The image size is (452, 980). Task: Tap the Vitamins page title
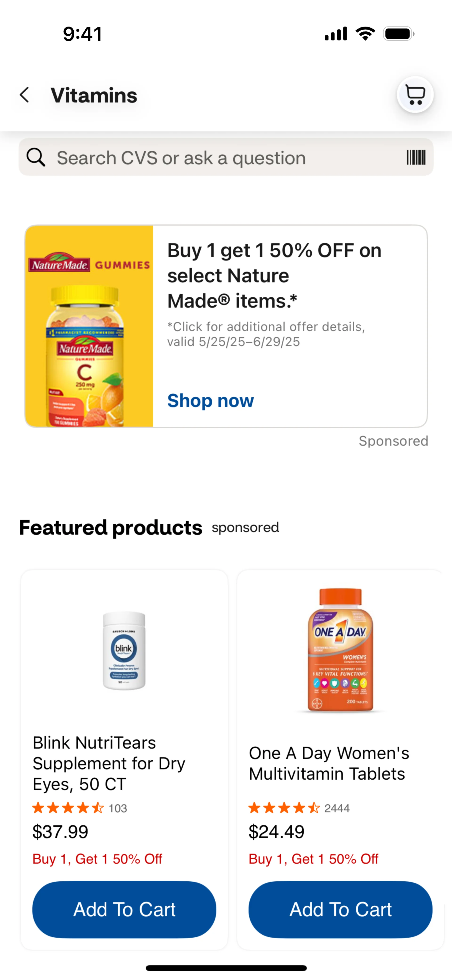[x=94, y=95]
